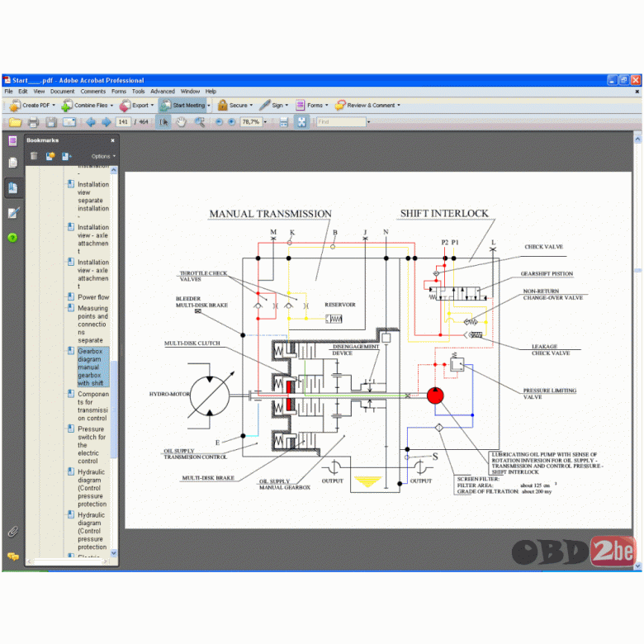Click the zoom value field 78,7%

251,122
